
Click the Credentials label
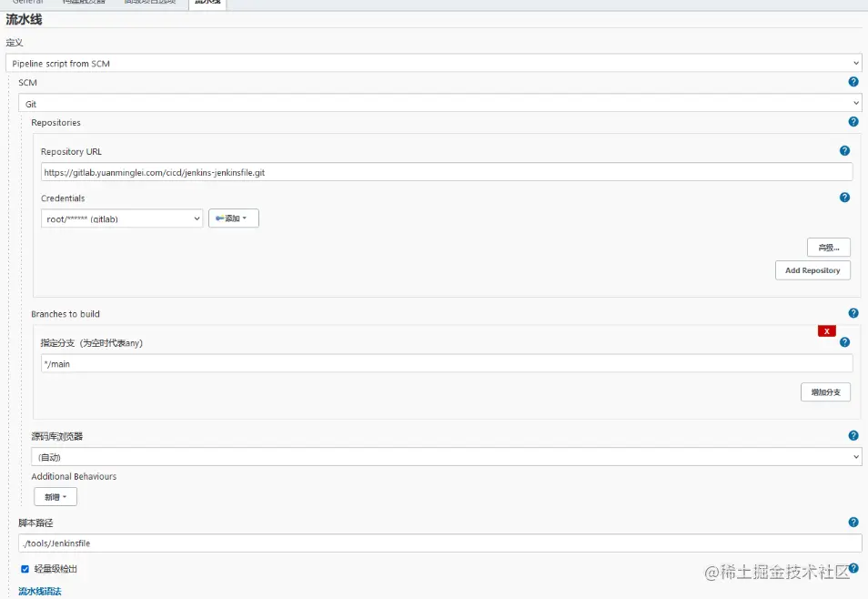coord(63,198)
